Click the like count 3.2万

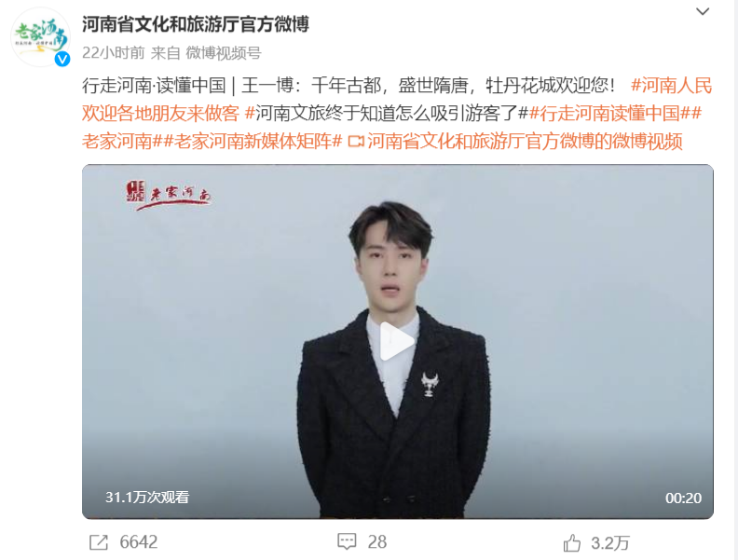(x=610, y=543)
